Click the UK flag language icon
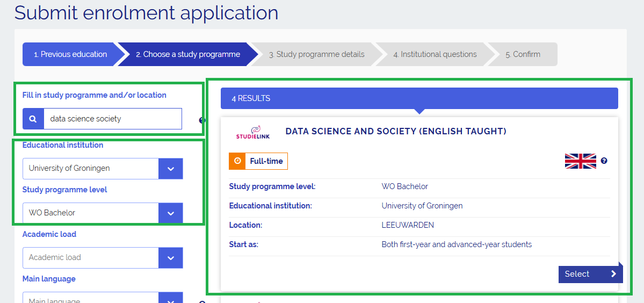Image resolution: width=644 pixels, height=303 pixels. tap(580, 161)
